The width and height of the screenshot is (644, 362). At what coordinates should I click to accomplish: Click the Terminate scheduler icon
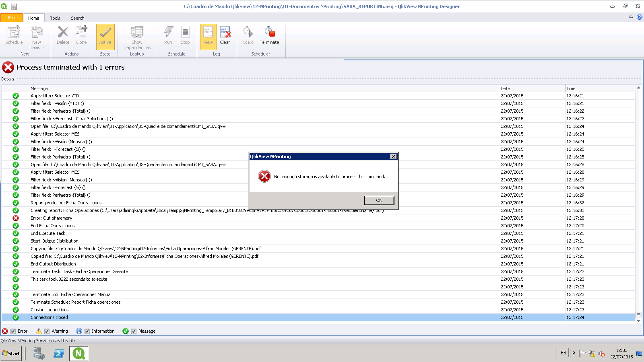click(269, 35)
